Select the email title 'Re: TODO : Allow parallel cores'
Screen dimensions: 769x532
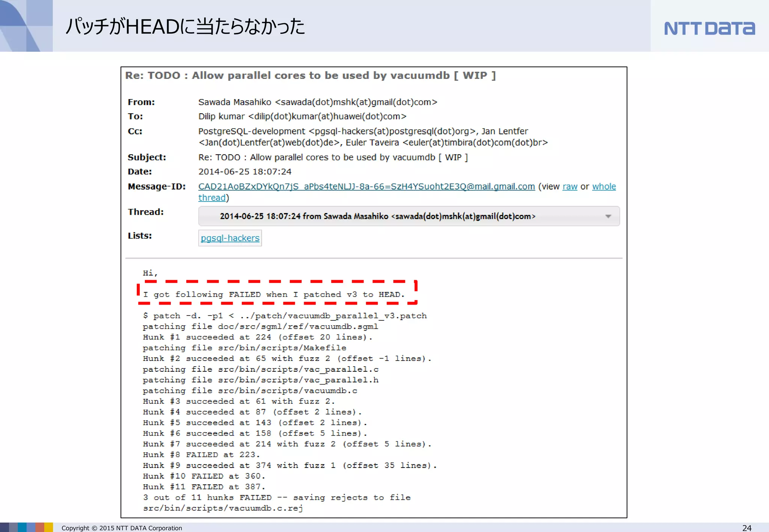310,75
